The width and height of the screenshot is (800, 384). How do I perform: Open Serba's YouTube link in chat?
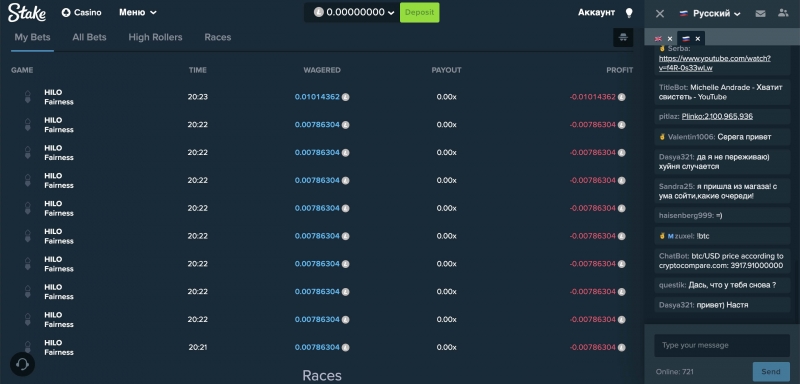click(714, 63)
